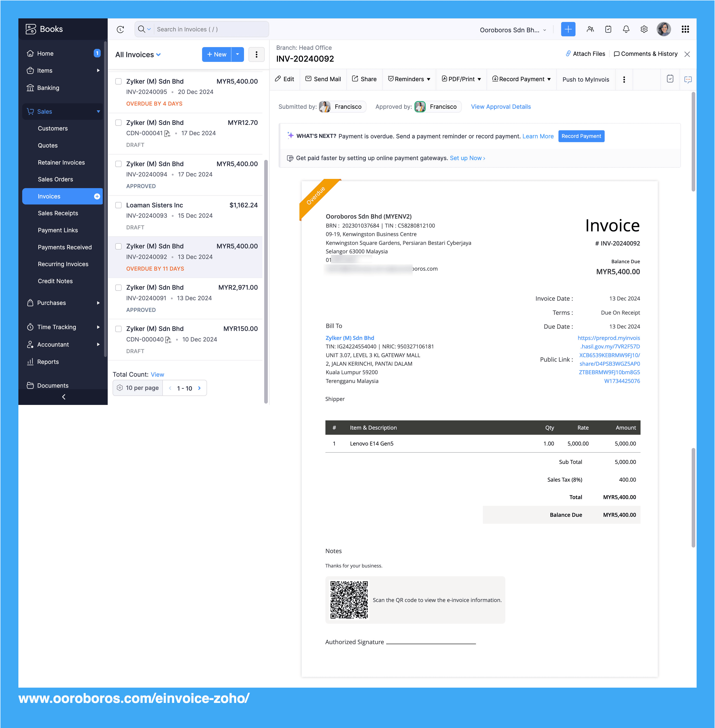Click the refresh history clock icon
Viewport: 715px width, 728px height.
click(120, 29)
